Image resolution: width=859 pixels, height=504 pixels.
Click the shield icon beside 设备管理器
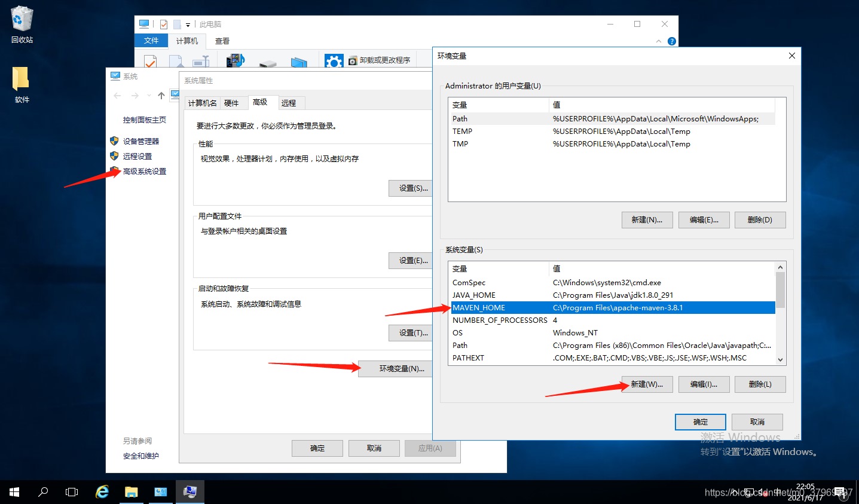pyautogui.click(x=114, y=141)
